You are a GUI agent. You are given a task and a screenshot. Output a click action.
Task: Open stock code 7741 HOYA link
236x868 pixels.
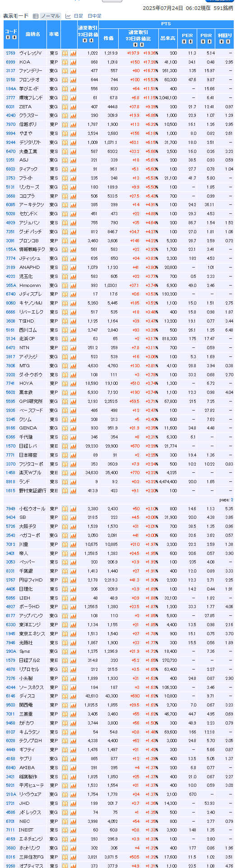pos(10,383)
